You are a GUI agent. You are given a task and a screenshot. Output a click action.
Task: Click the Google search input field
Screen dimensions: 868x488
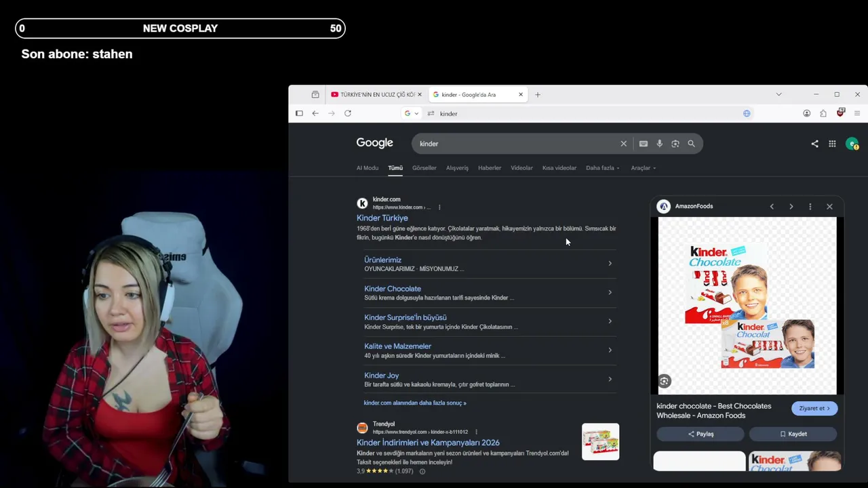point(517,144)
